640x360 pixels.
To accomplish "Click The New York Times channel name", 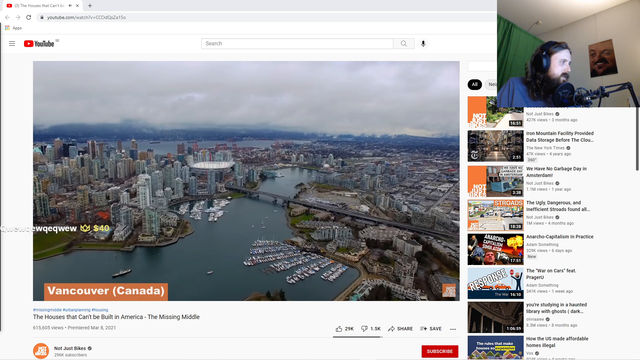I will point(545,148).
